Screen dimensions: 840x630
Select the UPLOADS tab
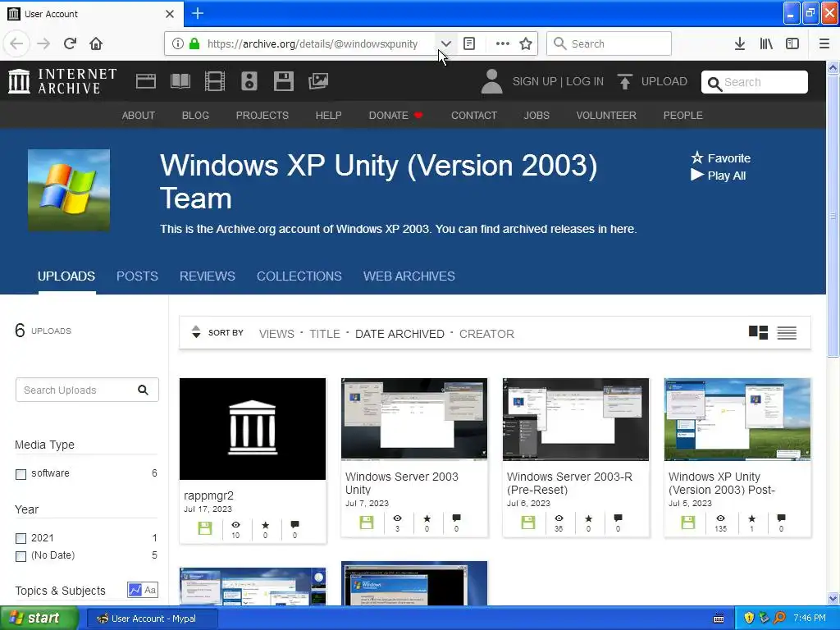coord(66,276)
